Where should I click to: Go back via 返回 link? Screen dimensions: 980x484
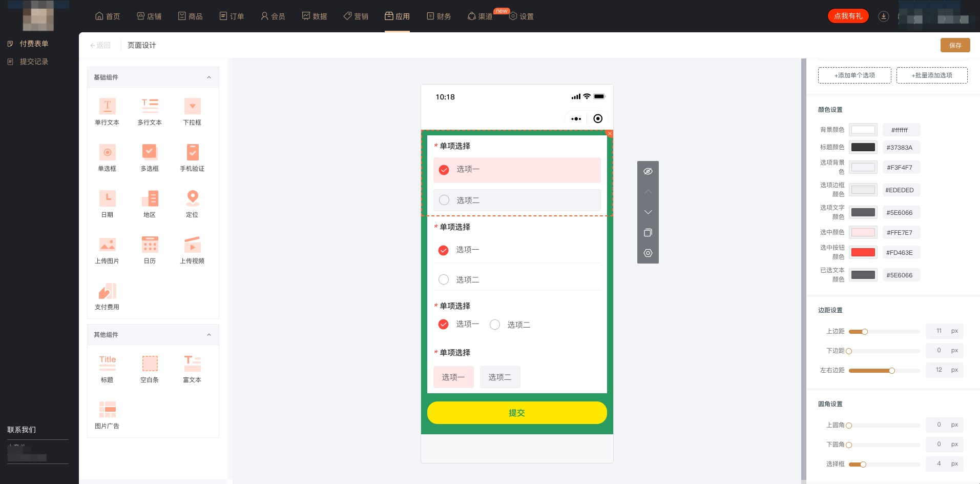[x=100, y=45]
